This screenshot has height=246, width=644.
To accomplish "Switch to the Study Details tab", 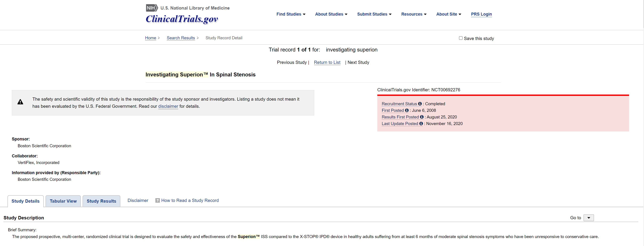I will click(26, 201).
